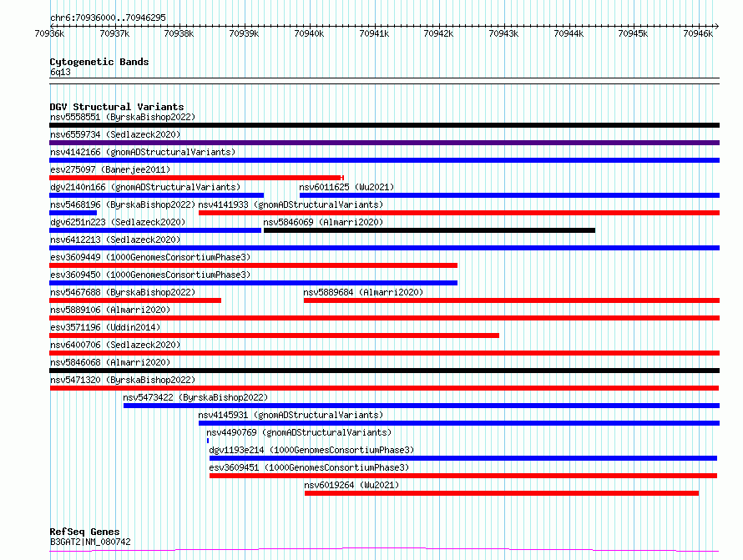Click the nsv5558551 (ByrskaBishop2022) variant label
The width and height of the screenshot is (743, 560).
point(123,117)
